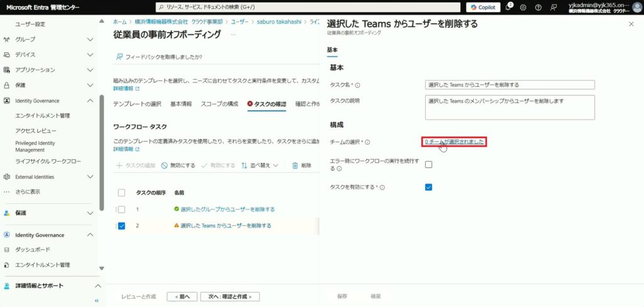644x307 pixels.
Task: Collapse the upper Identity Governance chevron
Action: pyautogui.click(x=91, y=101)
